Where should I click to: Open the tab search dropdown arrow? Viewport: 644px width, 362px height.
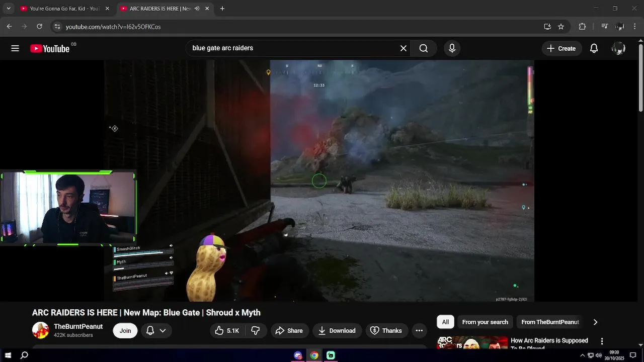tap(9, 9)
